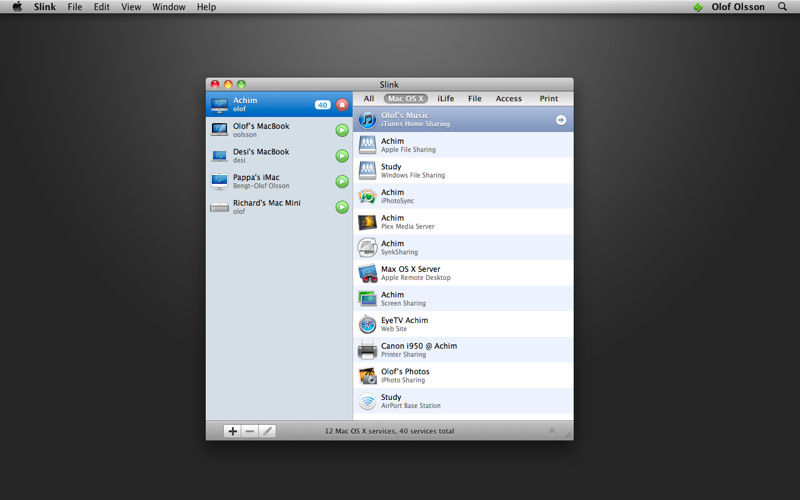Click the Windows File Sharing Study icon
This screenshot has width=800, height=500.
[x=367, y=170]
